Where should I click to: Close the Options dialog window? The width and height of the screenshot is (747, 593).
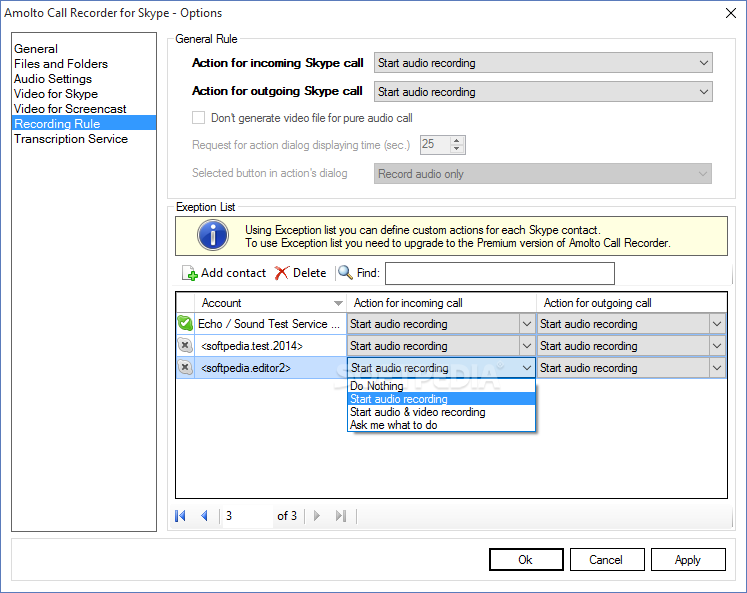point(731,13)
